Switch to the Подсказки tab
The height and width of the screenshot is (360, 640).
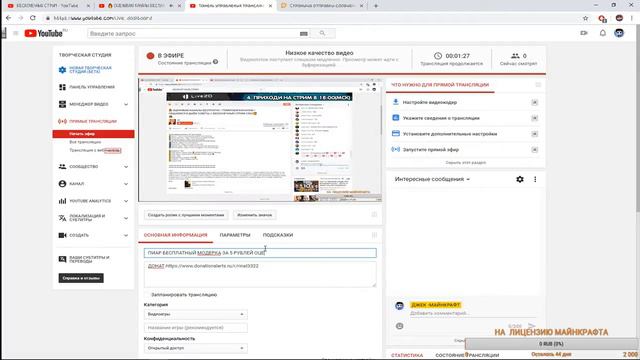tap(278, 235)
